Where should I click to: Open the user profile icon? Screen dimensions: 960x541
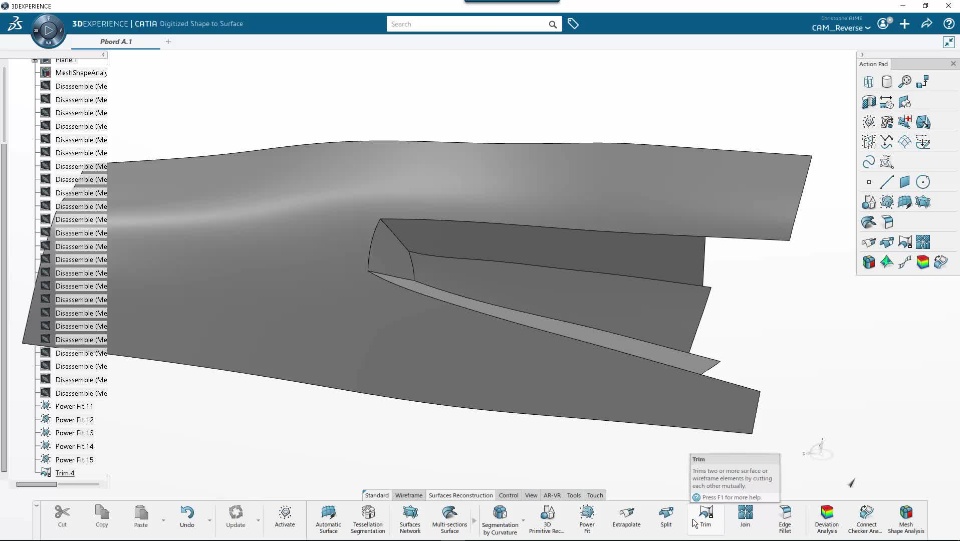pyautogui.click(x=883, y=23)
